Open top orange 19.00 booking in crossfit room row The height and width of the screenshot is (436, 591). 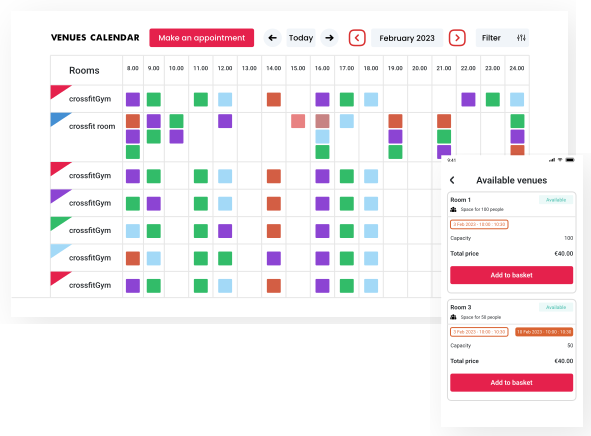click(x=395, y=121)
